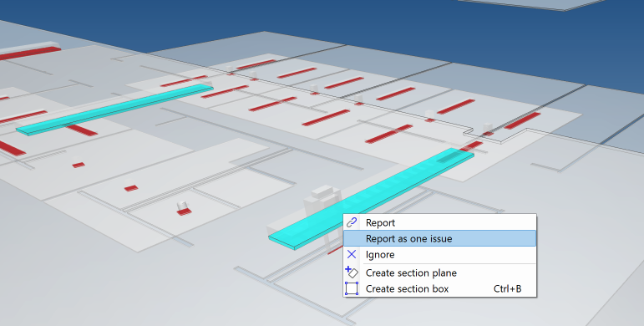Click the chain-link icon beside Report
The width and height of the screenshot is (644, 326).
tap(352, 222)
